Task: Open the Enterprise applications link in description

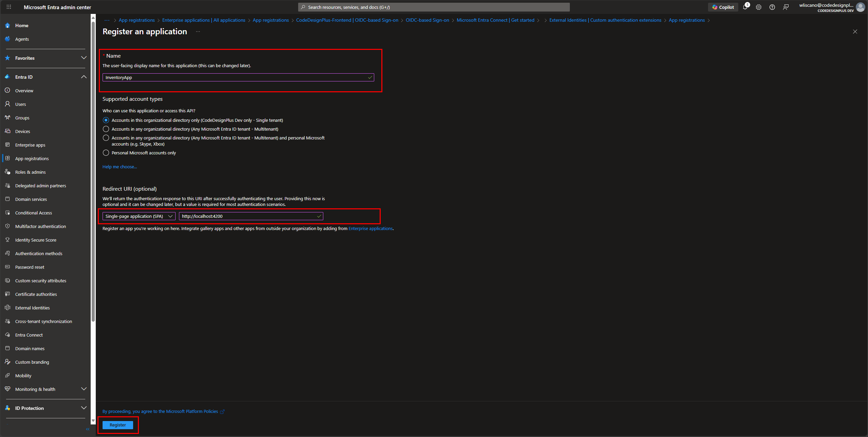Action: (x=370, y=228)
